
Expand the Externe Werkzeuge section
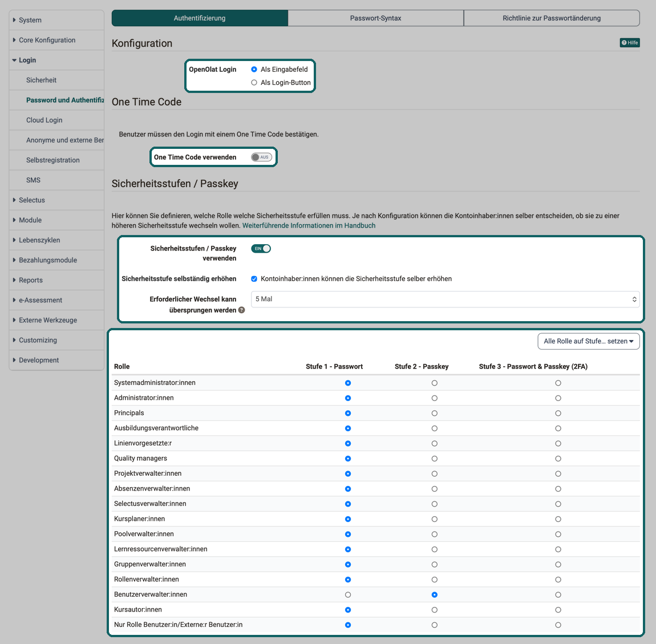click(x=56, y=320)
